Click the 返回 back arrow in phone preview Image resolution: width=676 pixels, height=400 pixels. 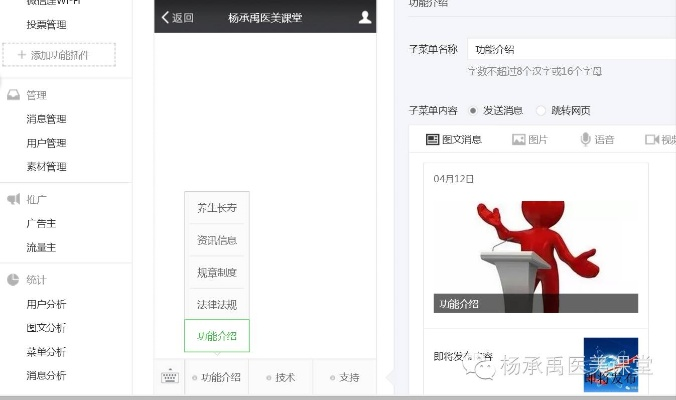tap(166, 18)
